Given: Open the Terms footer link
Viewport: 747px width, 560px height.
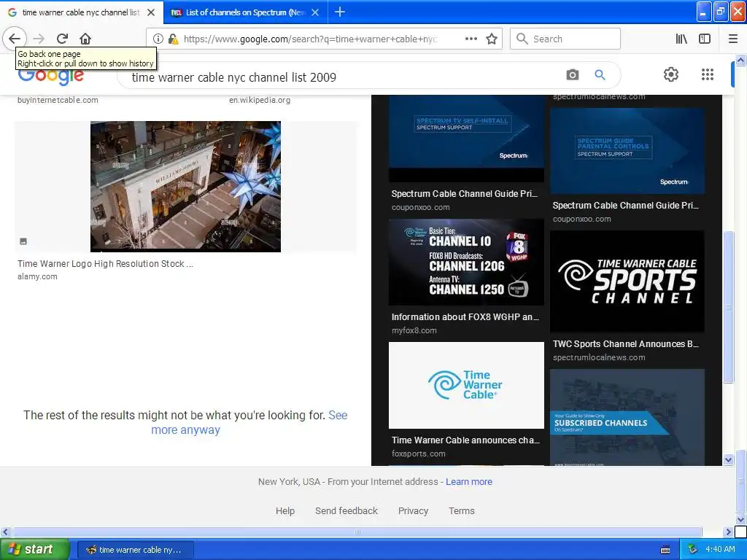Looking at the screenshot, I should tap(461, 511).
